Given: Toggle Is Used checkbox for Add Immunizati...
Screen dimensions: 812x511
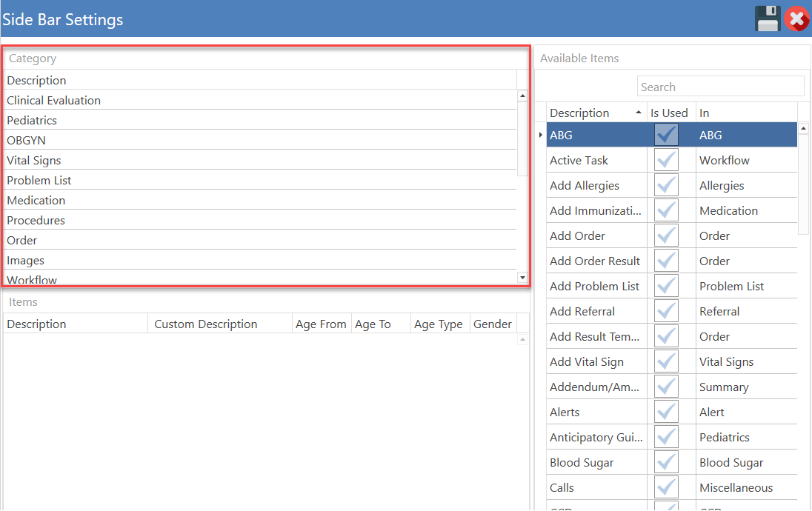Looking at the screenshot, I should (666, 211).
